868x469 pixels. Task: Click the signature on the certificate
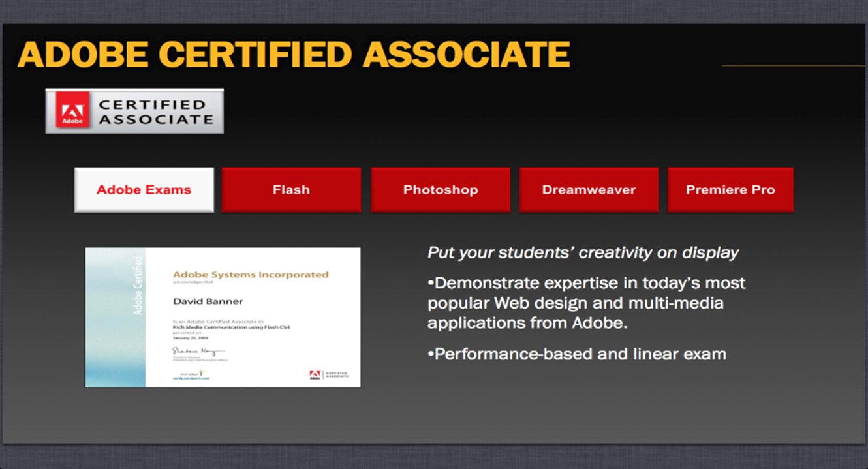199,351
